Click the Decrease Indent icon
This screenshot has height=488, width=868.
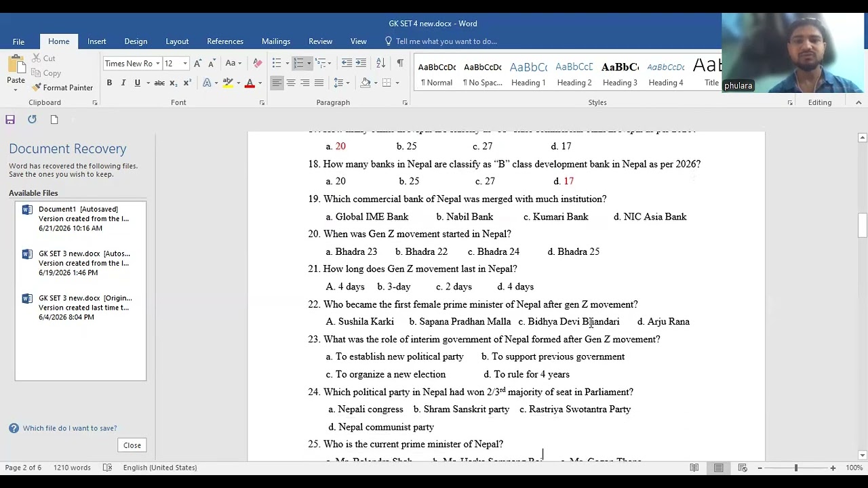[x=347, y=63]
